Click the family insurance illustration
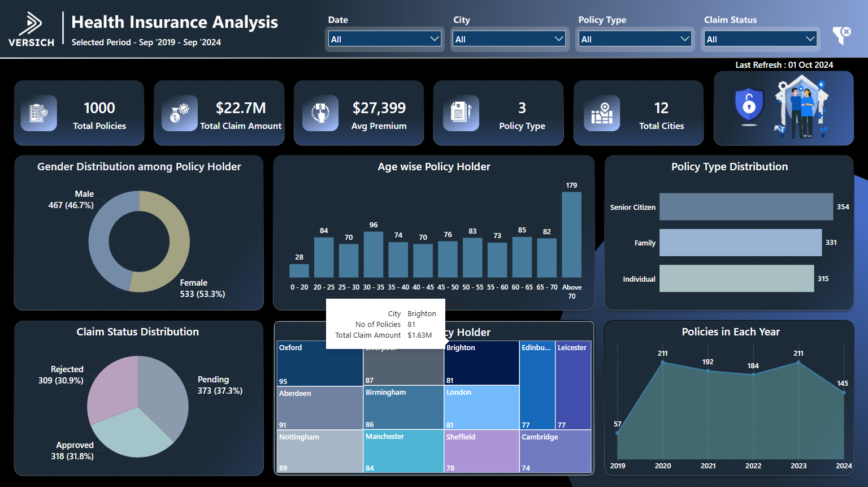The image size is (868, 487). [802, 107]
